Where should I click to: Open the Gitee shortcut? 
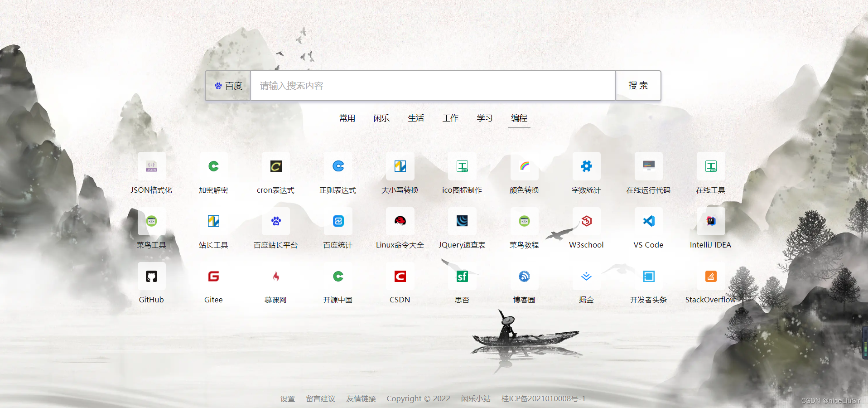click(x=213, y=276)
